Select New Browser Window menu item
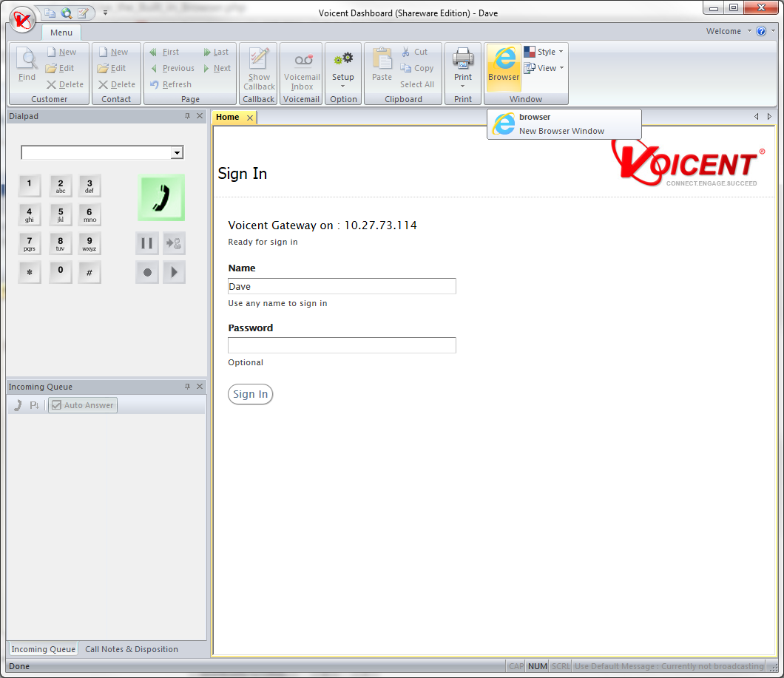The width and height of the screenshot is (784, 678). [x=561, y=131]
